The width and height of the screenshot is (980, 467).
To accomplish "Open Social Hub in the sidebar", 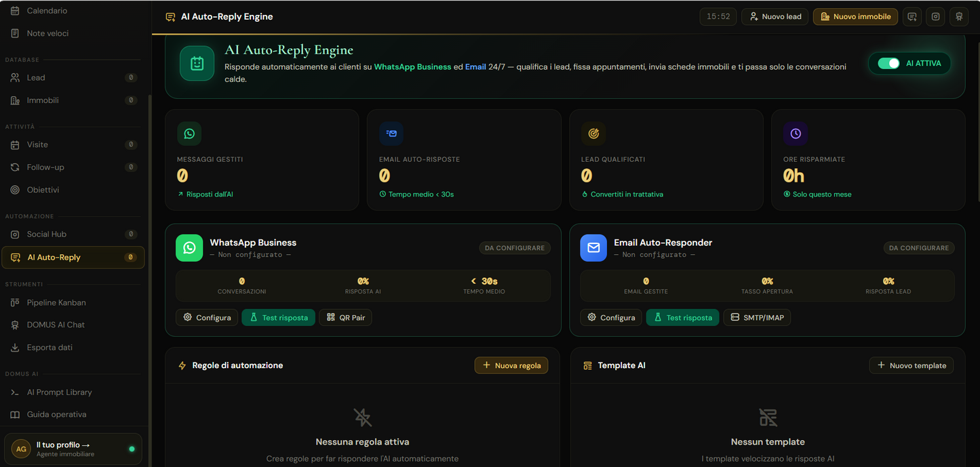I will [73, 235].
